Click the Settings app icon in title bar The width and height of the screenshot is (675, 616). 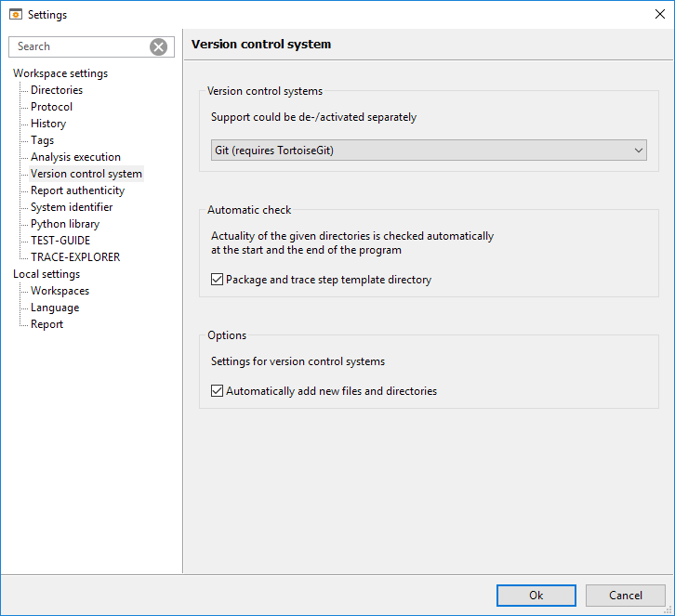15,14
